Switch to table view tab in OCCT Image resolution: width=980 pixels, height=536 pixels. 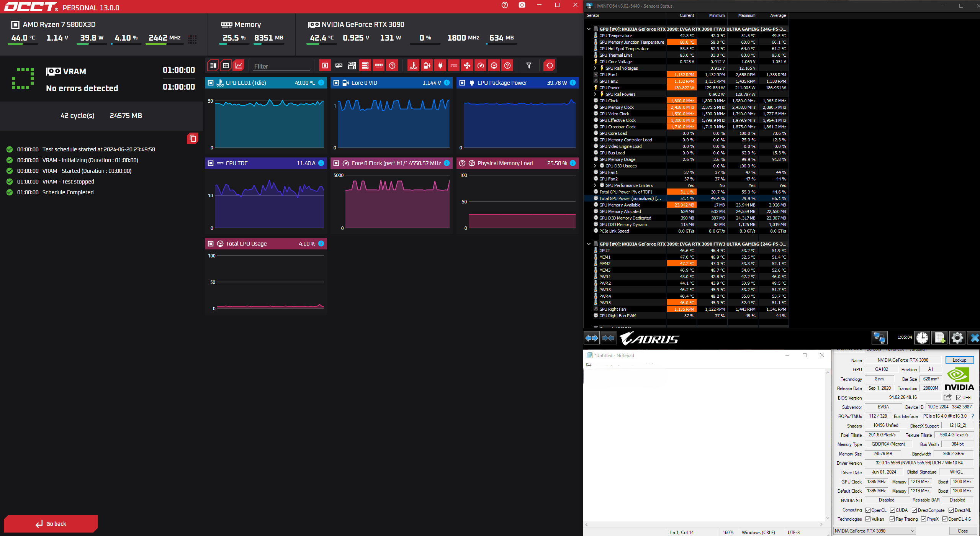click(226, 66)
